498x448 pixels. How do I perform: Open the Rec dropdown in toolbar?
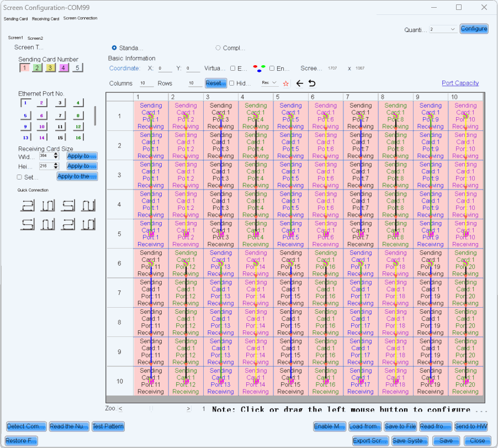(269, 83)
